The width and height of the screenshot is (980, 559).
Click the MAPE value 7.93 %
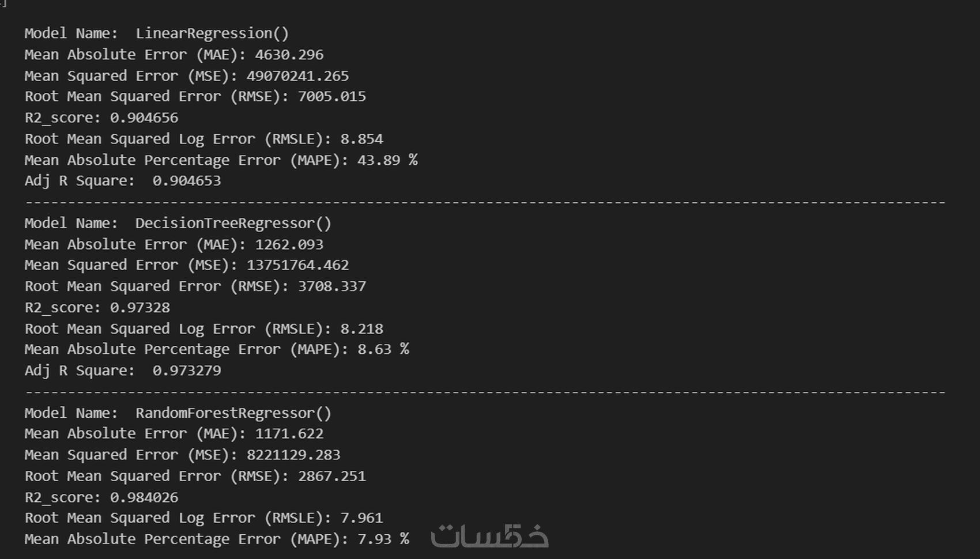click(383, 539)
